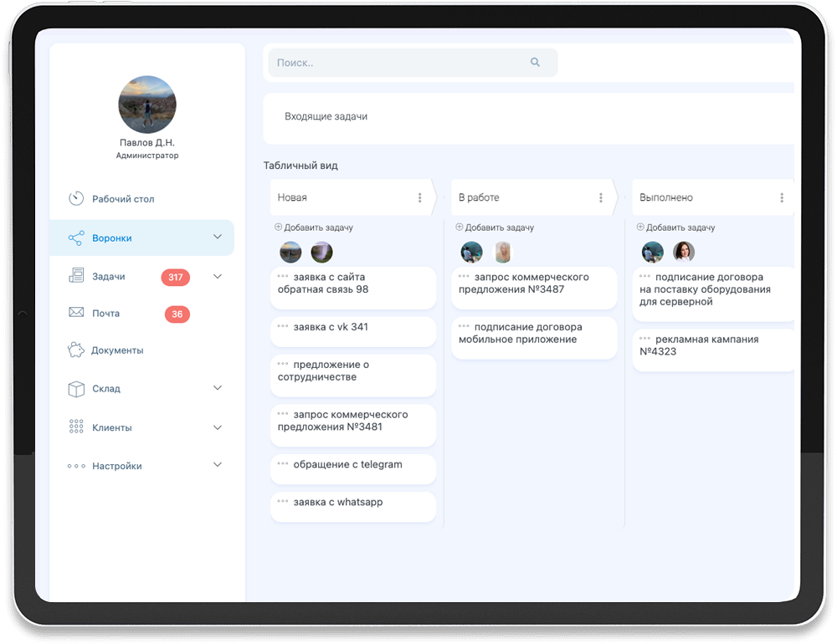
Task: Open Рабочий стол from the sidebar
Action: click(123, 199)
